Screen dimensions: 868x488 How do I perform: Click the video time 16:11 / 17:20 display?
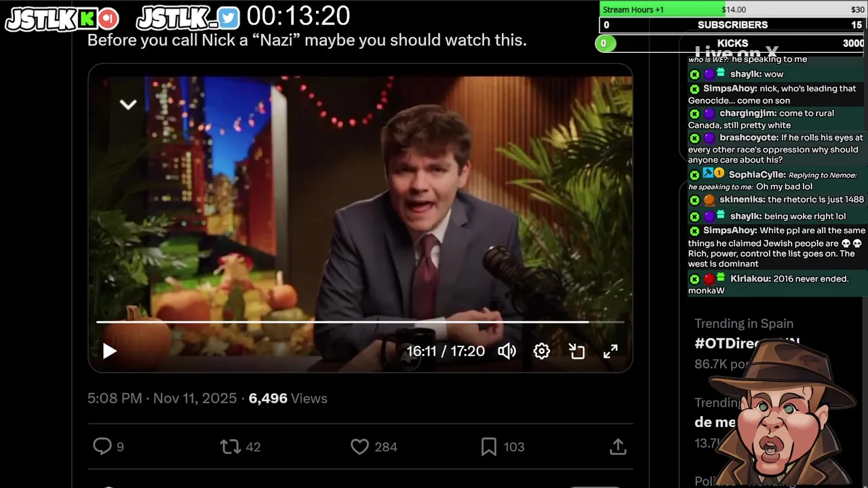click(446, 351)
